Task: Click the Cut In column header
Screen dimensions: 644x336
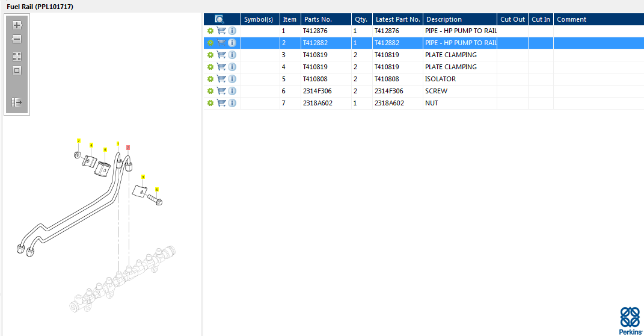Action: click(541, 19)
